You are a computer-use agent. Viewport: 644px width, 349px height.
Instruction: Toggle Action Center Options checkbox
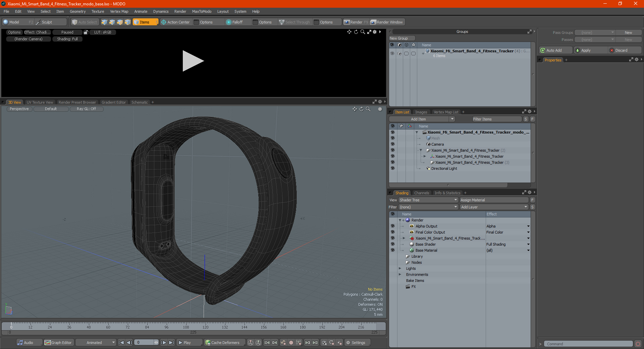[x=197, y=22]
